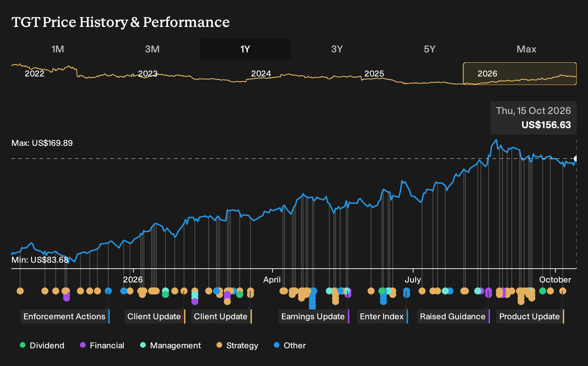The image size is (588, 366).
Task: Open the Product Update event label
Action: point(530,316)
